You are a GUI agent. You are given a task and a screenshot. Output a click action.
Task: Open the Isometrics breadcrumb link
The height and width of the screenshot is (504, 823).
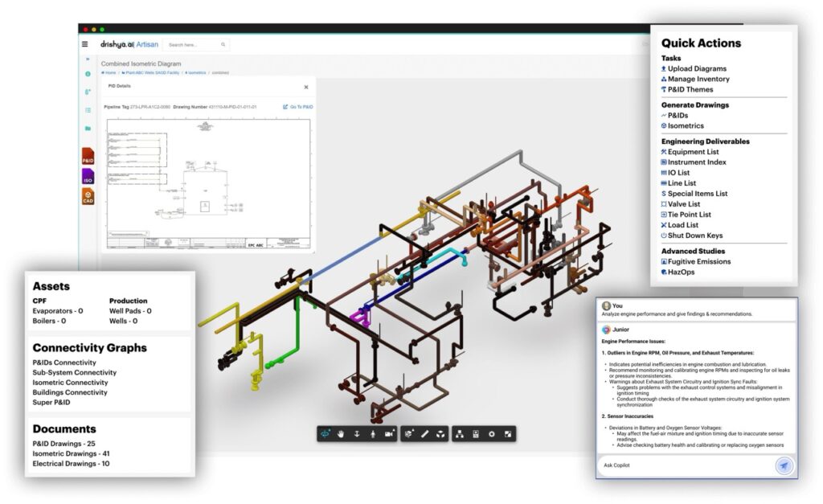195,72
